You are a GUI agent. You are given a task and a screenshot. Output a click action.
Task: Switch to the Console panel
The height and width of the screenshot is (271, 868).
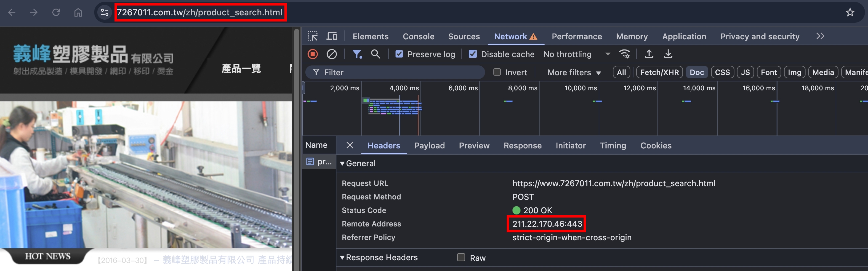pyautogui.click(x=419, y=36)
